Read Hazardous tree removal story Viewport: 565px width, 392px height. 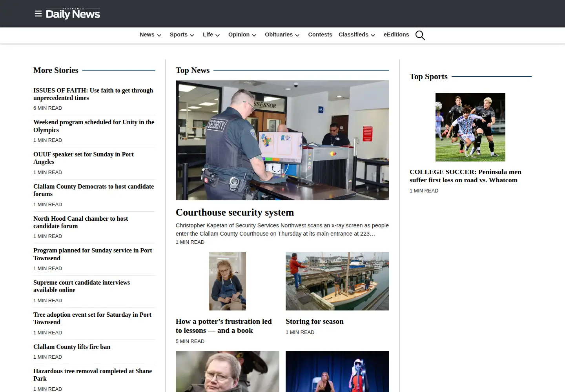93,375
